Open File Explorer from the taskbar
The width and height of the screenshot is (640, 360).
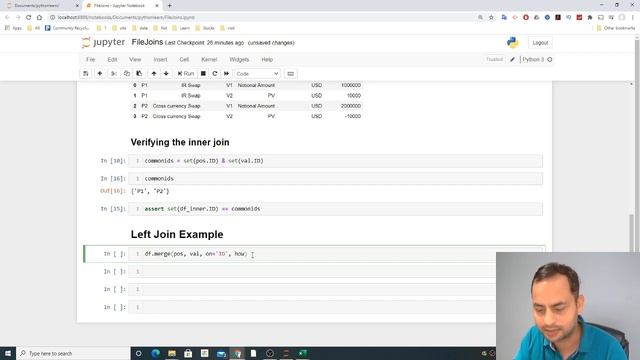(x=172, y=353)
